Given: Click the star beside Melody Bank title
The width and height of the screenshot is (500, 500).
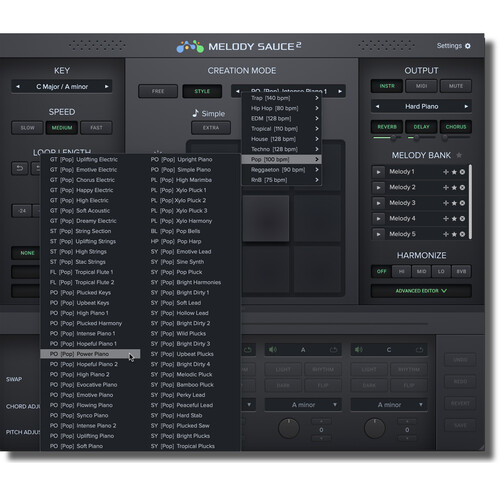Looking at the screenshot, I should point(459,155).
